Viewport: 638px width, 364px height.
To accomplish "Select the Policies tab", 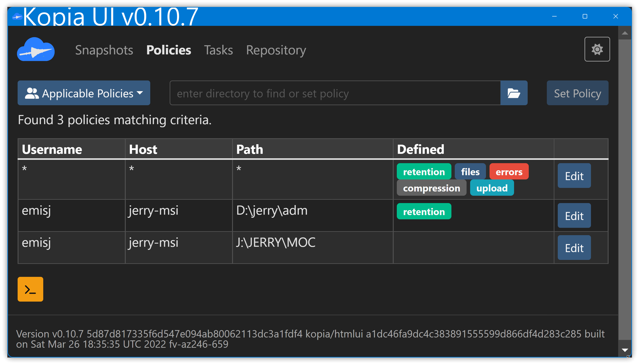I will pyautogui.click(x=169, y=50).
